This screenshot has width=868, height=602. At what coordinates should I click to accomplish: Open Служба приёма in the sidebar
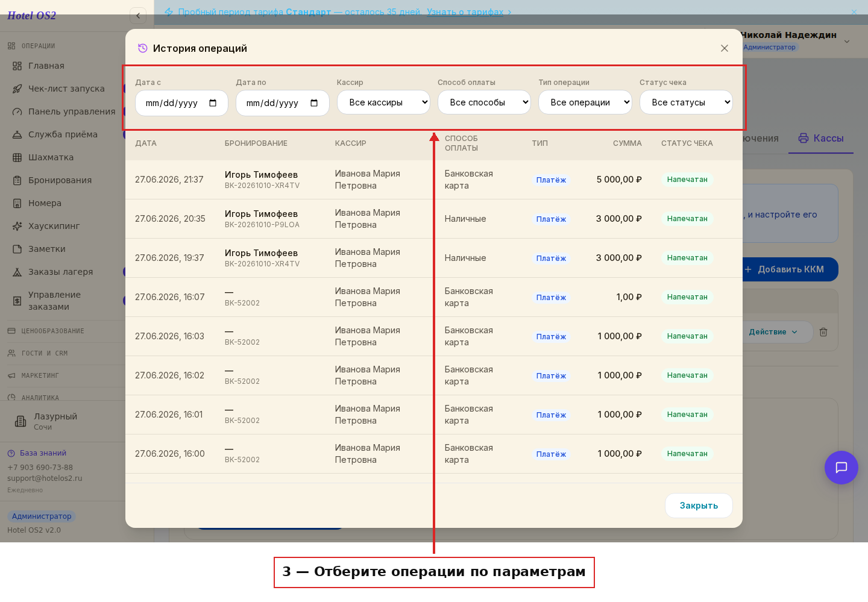coord(63,134)
